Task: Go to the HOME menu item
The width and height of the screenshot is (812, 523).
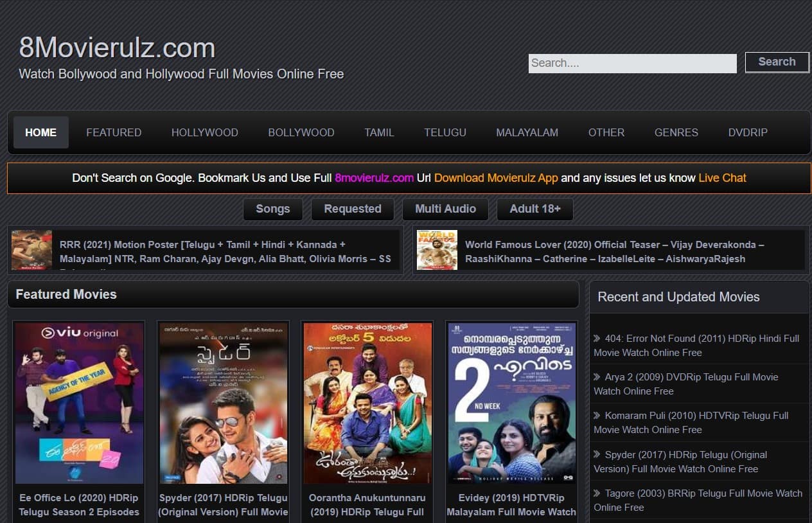Action: click(x=41, y=132)
